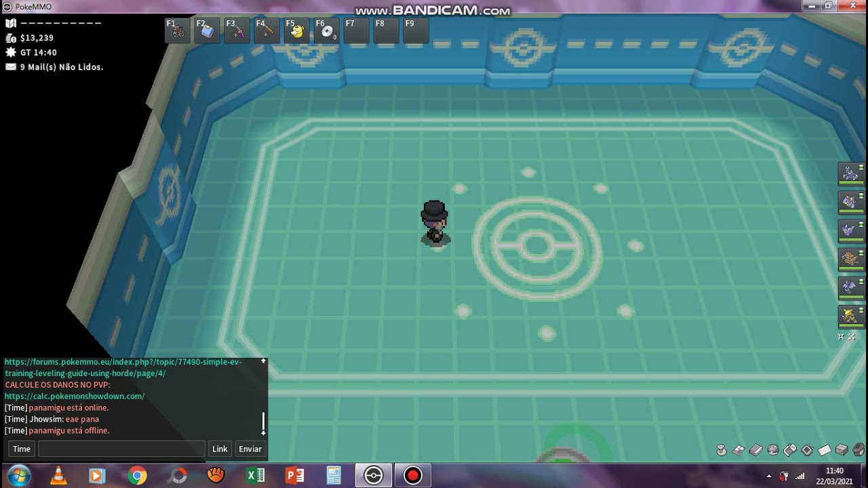Open the map icon beside the dashed location line
This screenshot has width=868, height=488.
click(x=11, y=23)
